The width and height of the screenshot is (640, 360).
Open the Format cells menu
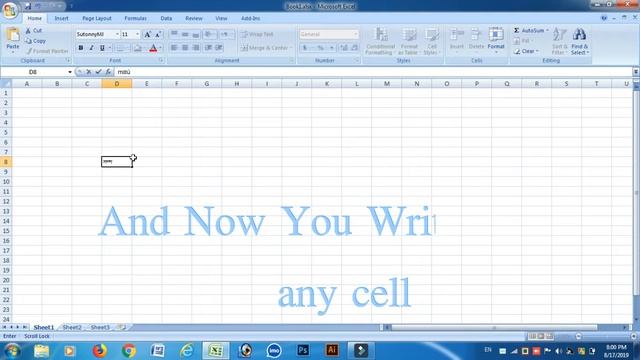[496, 40]
